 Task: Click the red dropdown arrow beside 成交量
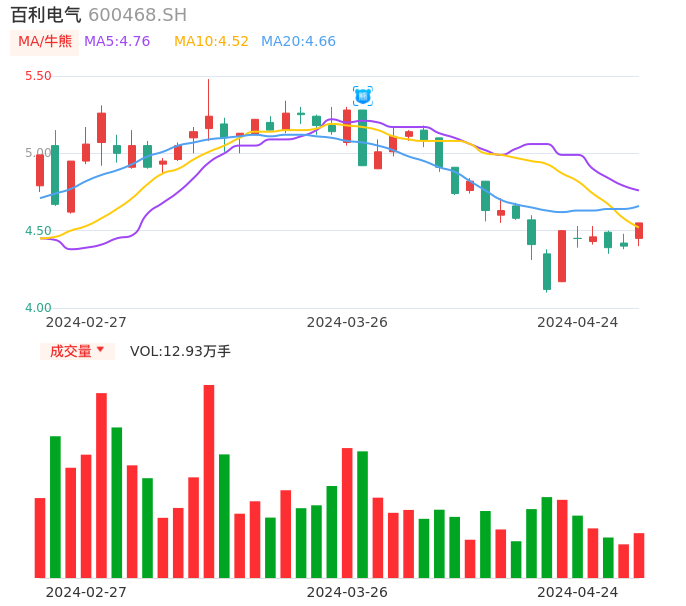(100, 350)
